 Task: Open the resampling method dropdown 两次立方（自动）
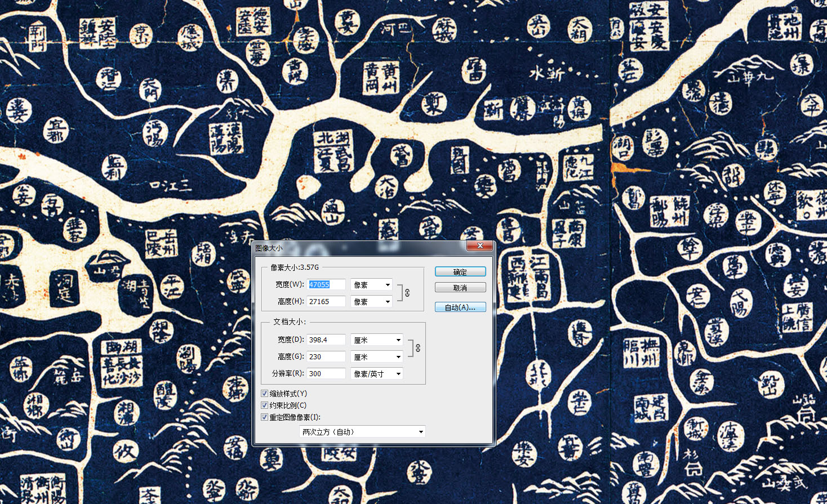[362, 432]
